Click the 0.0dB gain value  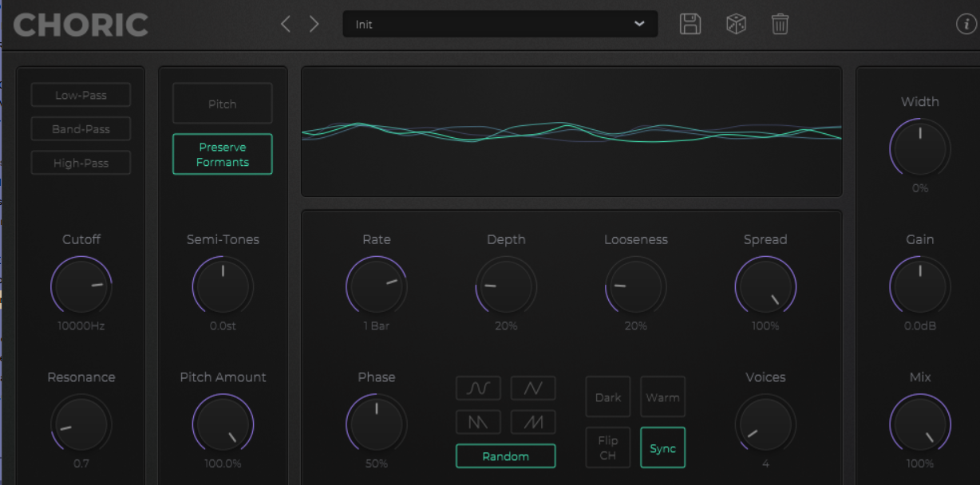click(x=920, y=326)
